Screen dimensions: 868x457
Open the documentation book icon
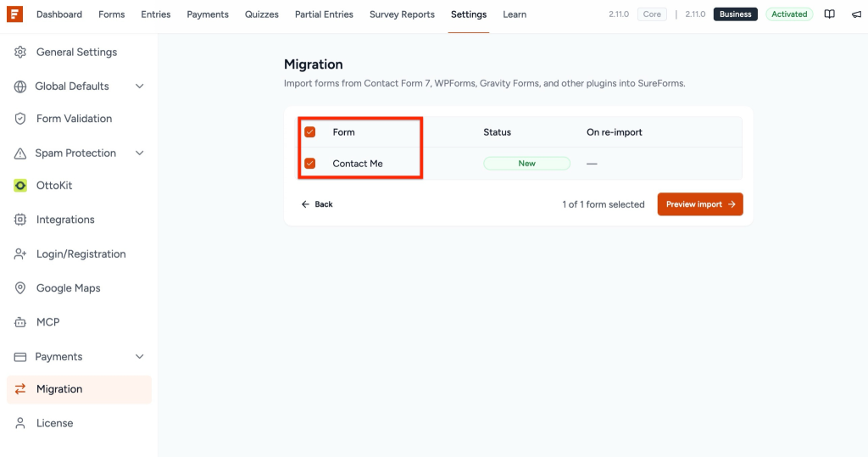(829, 14)
